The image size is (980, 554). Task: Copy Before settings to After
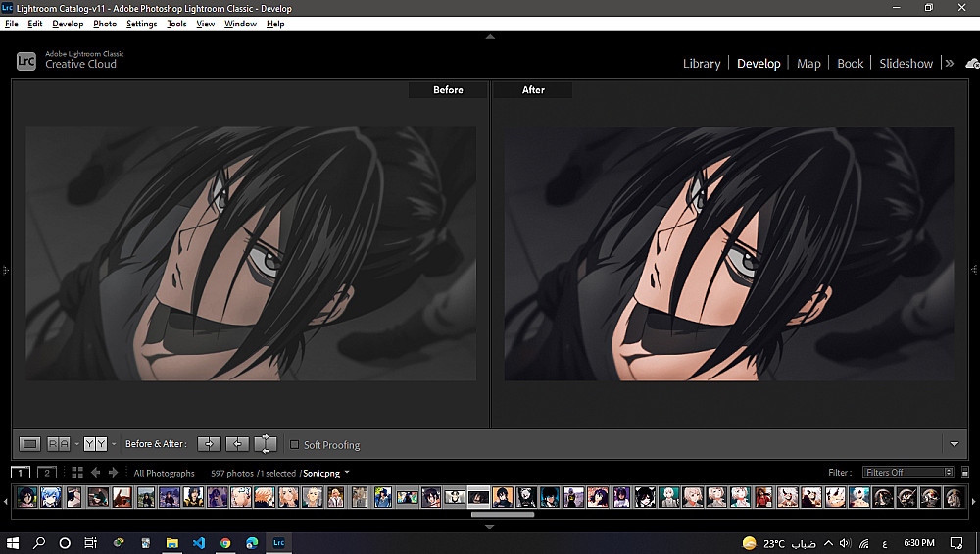209,444
